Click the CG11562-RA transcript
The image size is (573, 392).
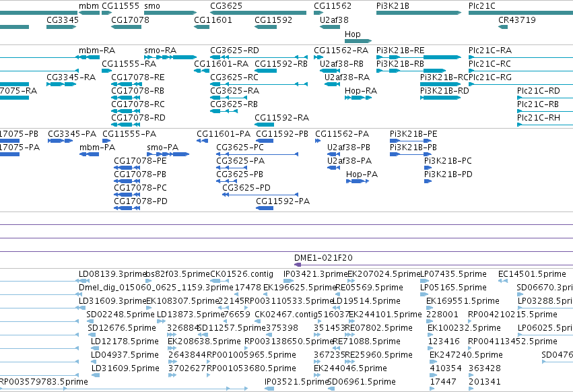[318, 57]
